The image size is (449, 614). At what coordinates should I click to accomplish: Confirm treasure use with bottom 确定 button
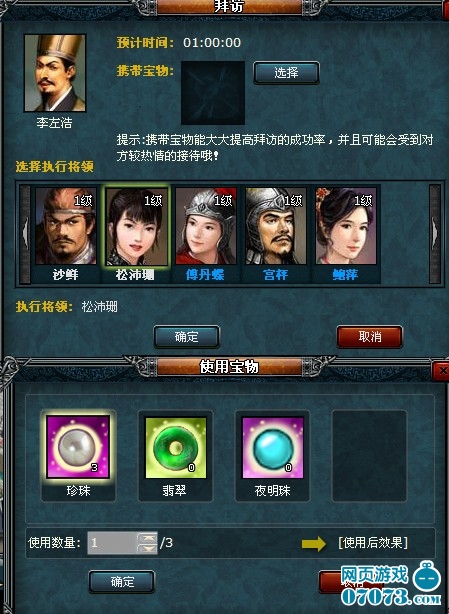point(122,582)
